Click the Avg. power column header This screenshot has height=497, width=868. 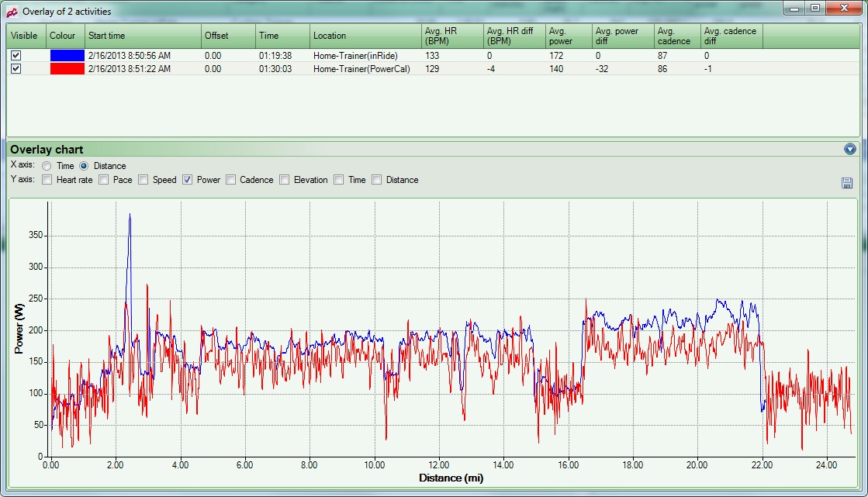[x=569, y=36]
